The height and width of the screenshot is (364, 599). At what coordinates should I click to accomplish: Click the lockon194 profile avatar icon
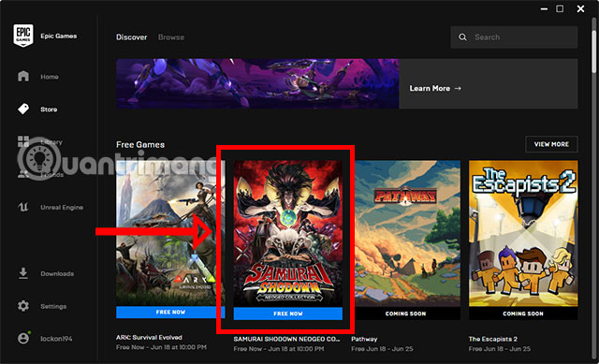pos(23,339)
